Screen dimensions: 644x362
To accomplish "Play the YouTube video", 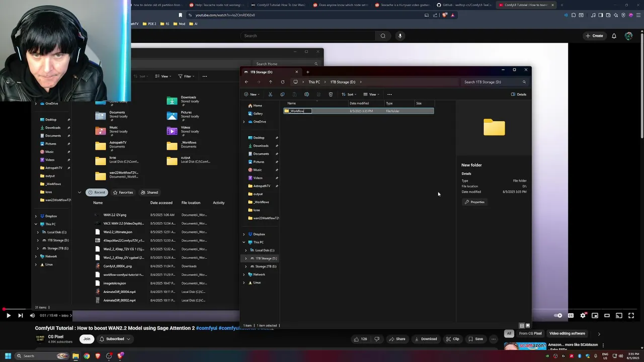I will 8,316.
